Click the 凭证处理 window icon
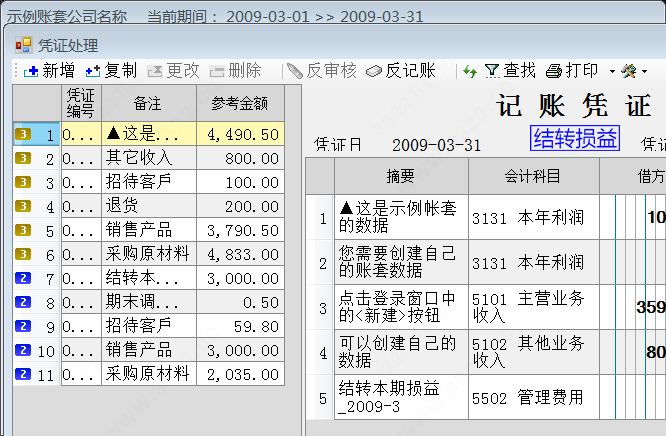666x436 pixels. (23, 45)
